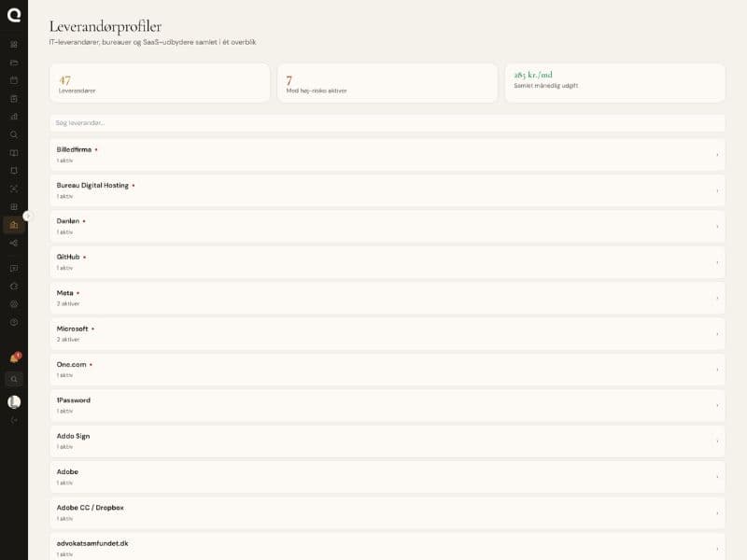Click the red risk dot beside Microsoft
This screenshot has height=560, width=747.
[x=92, y=329]
